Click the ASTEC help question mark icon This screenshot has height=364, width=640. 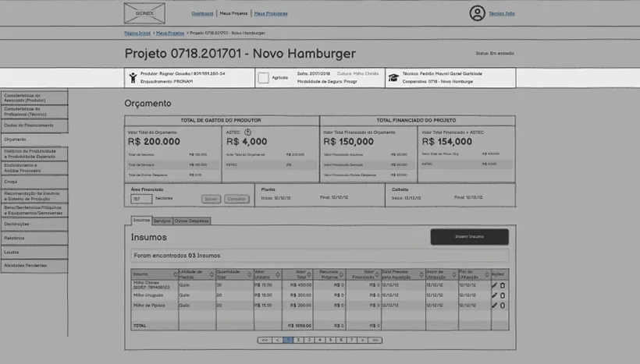point(247,132)
